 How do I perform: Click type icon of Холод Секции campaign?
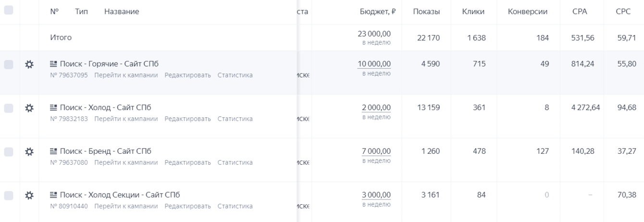53,195
